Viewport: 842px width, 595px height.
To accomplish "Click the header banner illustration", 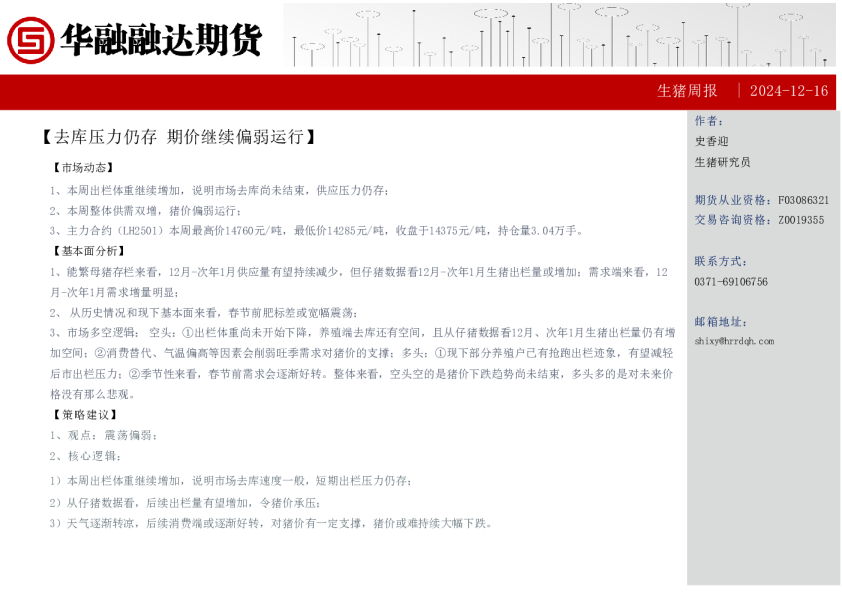I will [x=559, y=35].
